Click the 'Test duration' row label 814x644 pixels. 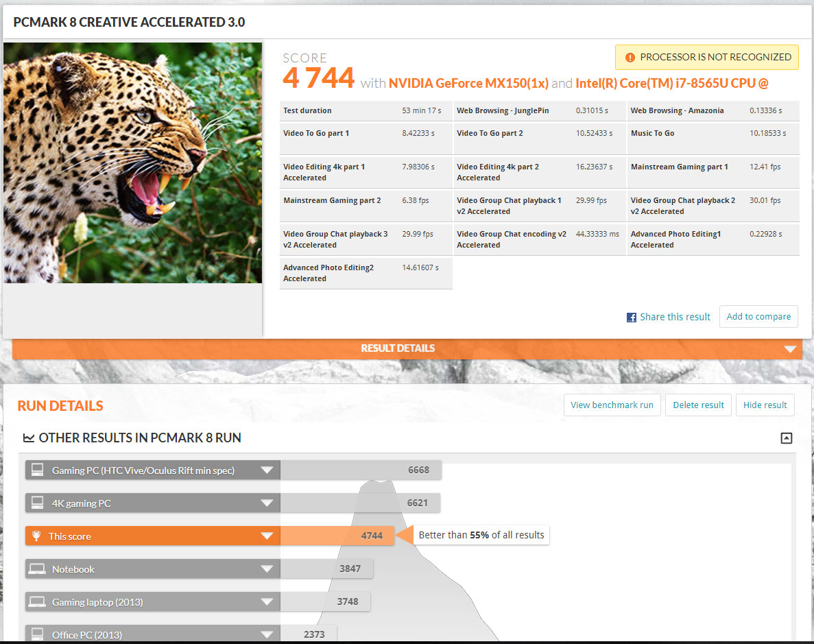pos(307,110)
